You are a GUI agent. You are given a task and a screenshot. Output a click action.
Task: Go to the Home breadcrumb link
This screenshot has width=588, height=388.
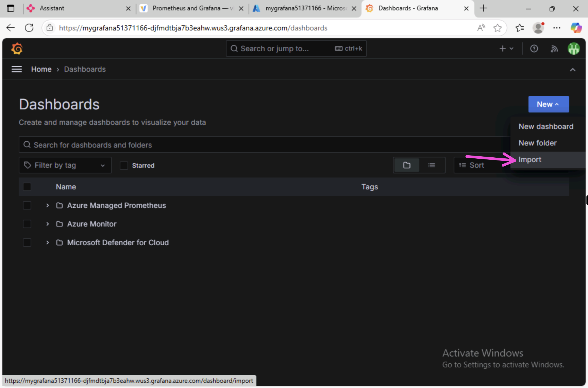pyautogui.click(x=41, y=69)
